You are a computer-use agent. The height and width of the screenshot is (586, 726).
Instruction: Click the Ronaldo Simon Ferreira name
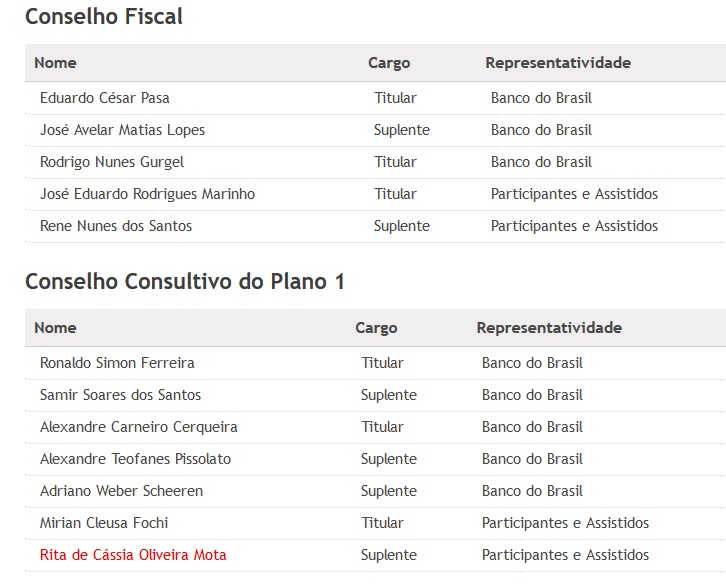pyautogui.click(x=117, y=363)
